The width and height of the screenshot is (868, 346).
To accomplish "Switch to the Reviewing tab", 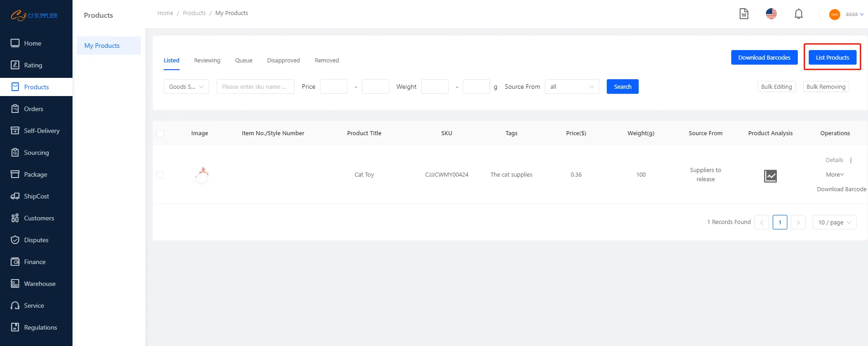I will click(207, 61).
